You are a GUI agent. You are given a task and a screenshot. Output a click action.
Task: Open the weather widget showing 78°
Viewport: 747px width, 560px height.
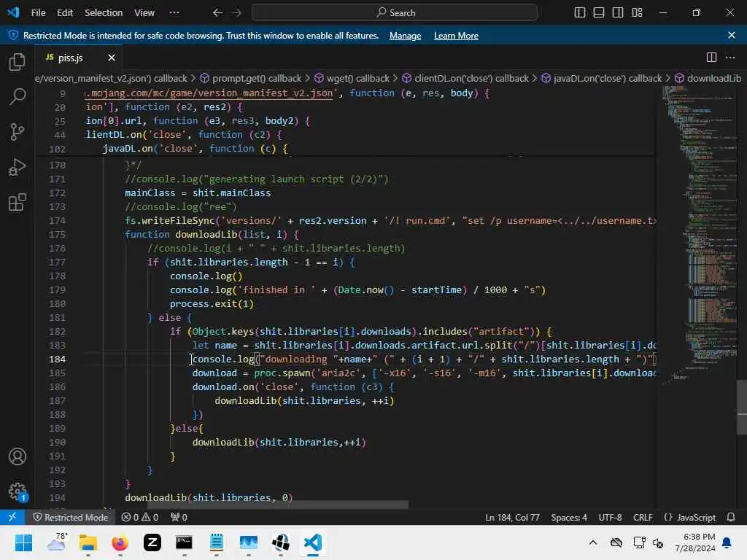pyautogui.click(x=56, y=542)
